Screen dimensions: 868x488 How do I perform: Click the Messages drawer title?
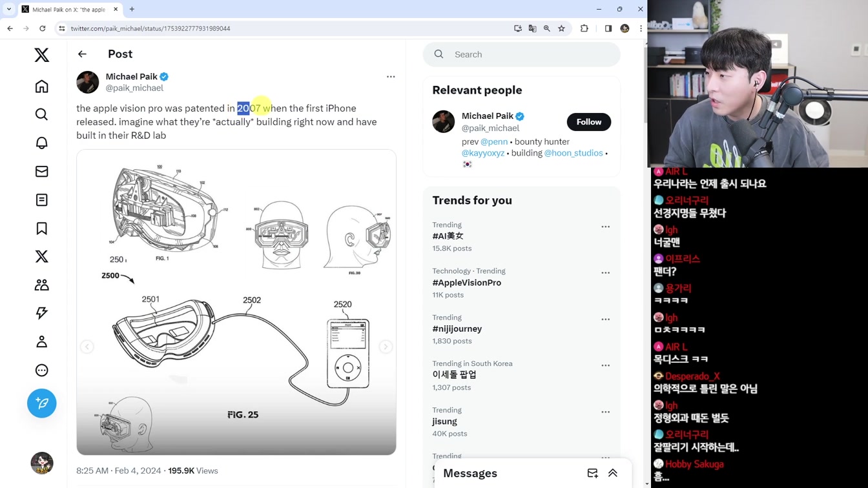click(x=470, y=473)
